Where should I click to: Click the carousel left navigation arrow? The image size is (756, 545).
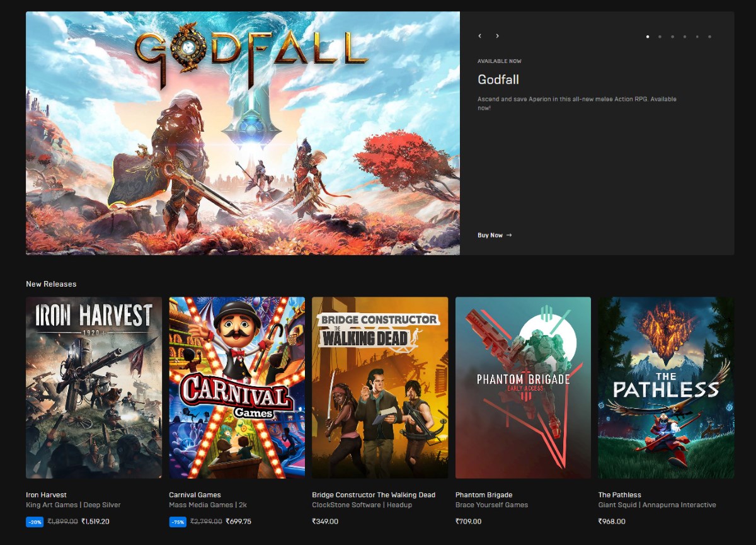(479, 36)
